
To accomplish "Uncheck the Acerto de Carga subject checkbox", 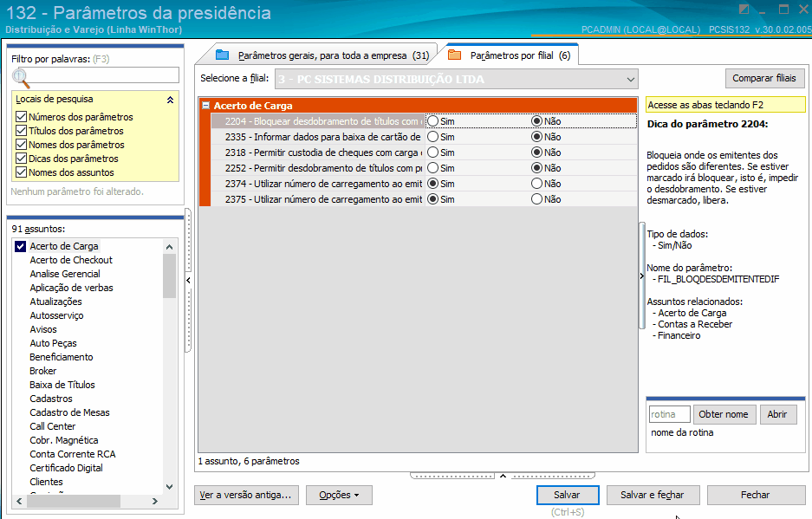I will point(20,246).
